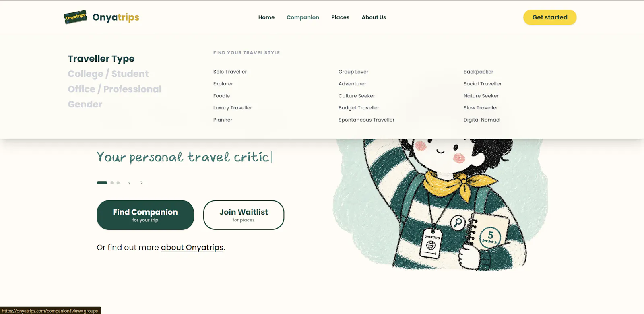Image resolution: width=644 pixels, height=314 pixels.
Task: Choose Nature Seeker style
Action: point(481,96)
